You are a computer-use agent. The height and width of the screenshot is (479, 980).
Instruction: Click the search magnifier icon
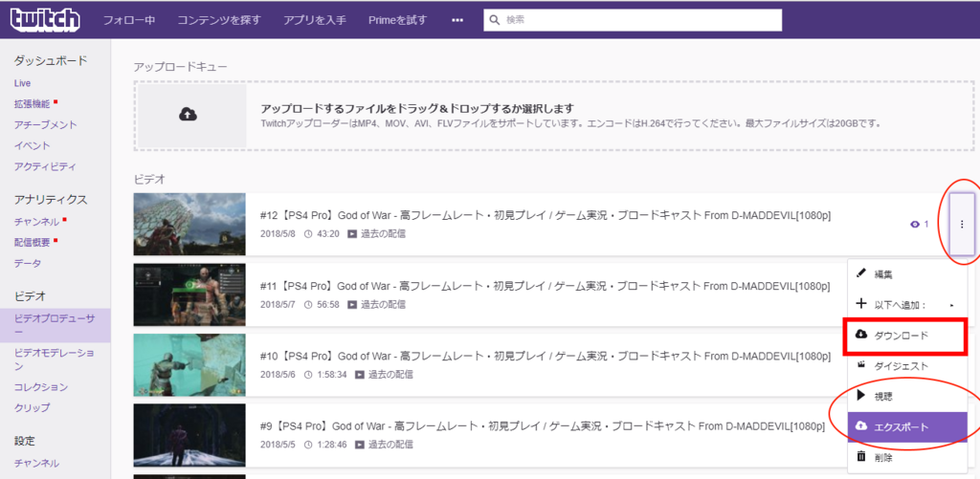(495, 20)
